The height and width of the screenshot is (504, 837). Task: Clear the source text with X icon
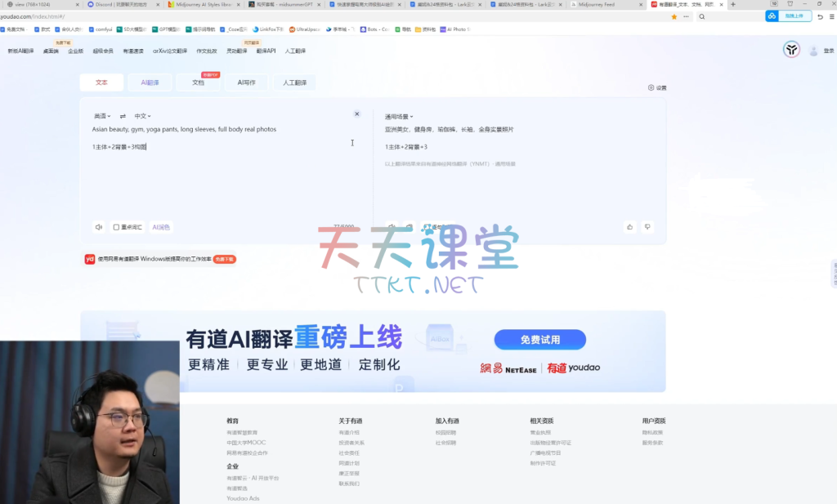click(356, 114)
